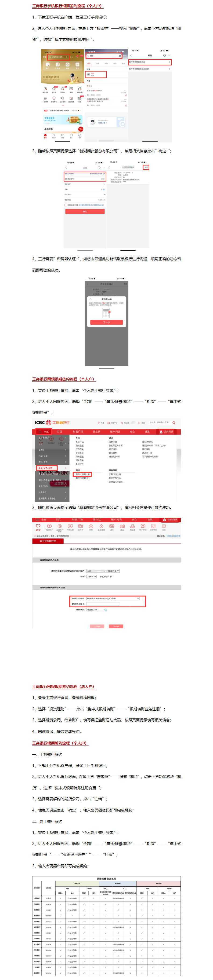Click the 银期转账 shortcut icon
This screenshot has width=213, height=980.
[154, 527]
